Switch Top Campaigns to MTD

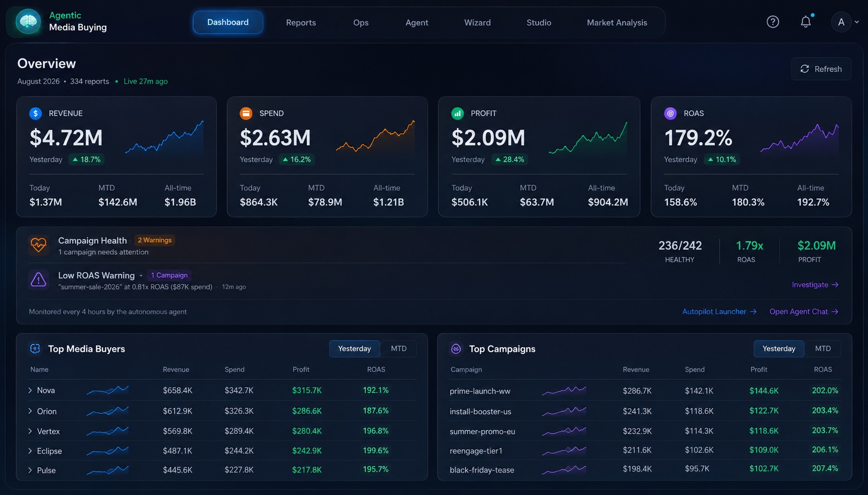(x=823, y=349)
